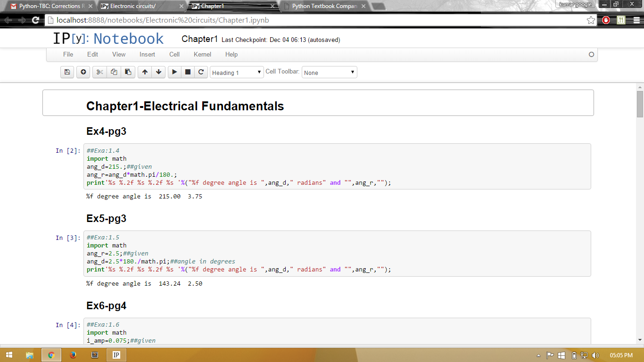Paste cell using clipboard icon
Viewport: 644px width, 362px height.
pyautogui.click(x=128, y=72)
